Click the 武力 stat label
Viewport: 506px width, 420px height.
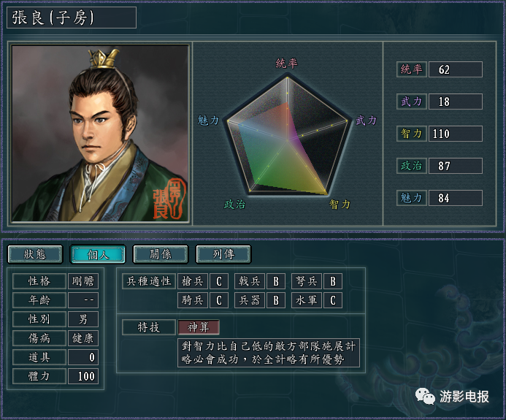point(412,102)
